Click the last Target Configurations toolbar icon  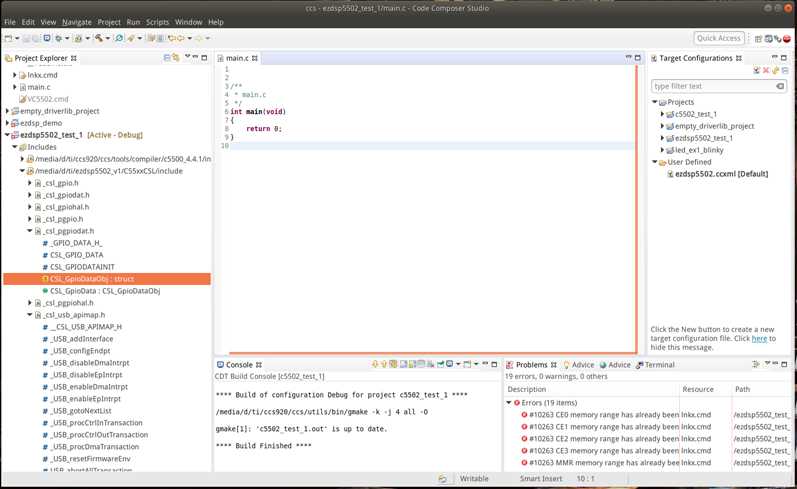click(785, 71)
